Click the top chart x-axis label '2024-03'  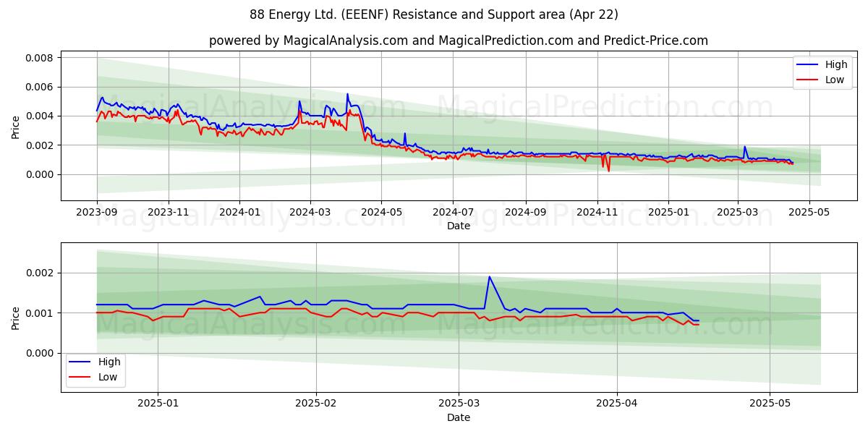(x=310, y=213)
